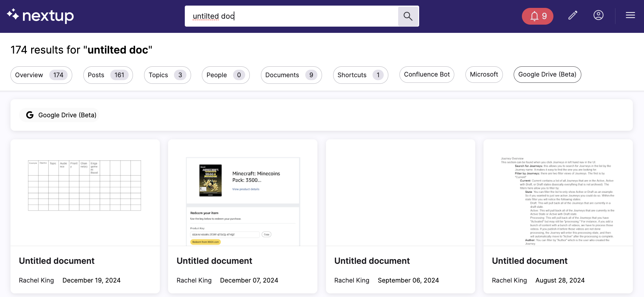Select the Shortcuts tab
Image resolution: width=644 pixels, height=297 pixels.
pyautogui.click(x=360, y=75)
